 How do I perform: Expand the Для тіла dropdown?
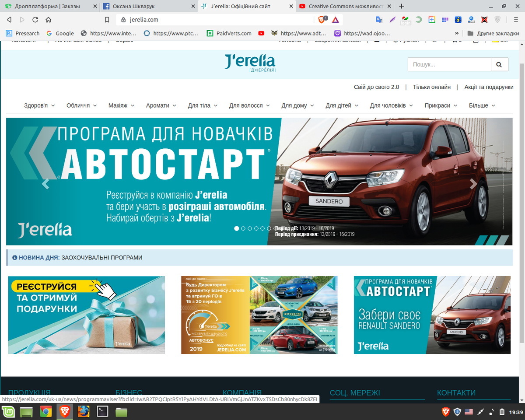203,105
